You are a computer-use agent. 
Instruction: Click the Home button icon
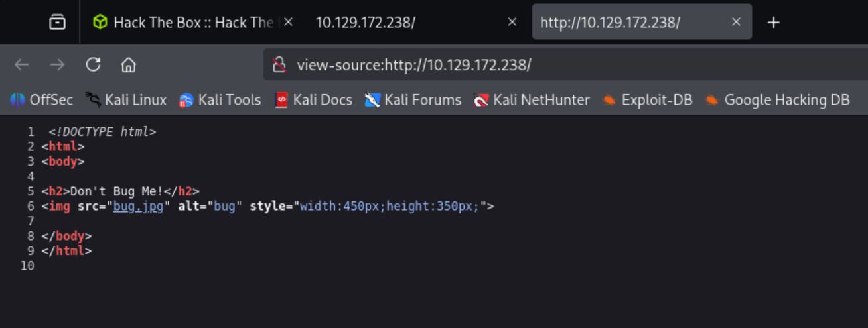point(128,64)
